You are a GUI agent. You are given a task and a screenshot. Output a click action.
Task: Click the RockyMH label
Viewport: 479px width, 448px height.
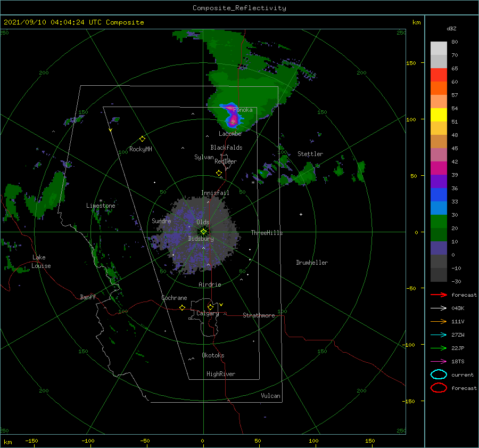click(x=141, y=149)
